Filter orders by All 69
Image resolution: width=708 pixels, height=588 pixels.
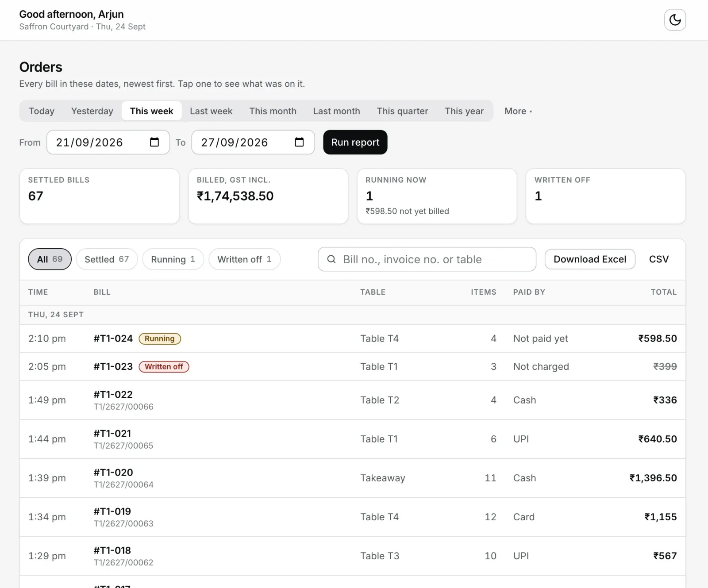tap(50, 259)
